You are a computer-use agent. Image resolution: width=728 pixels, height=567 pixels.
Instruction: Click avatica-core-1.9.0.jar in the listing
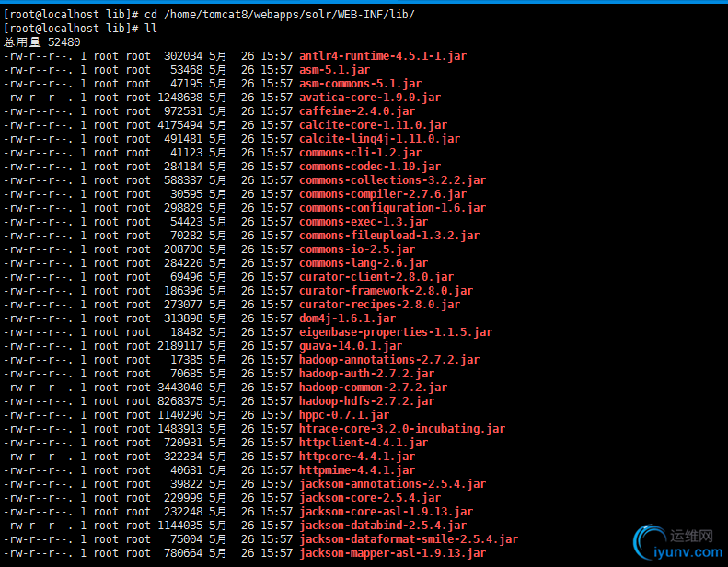click(370, 98)
